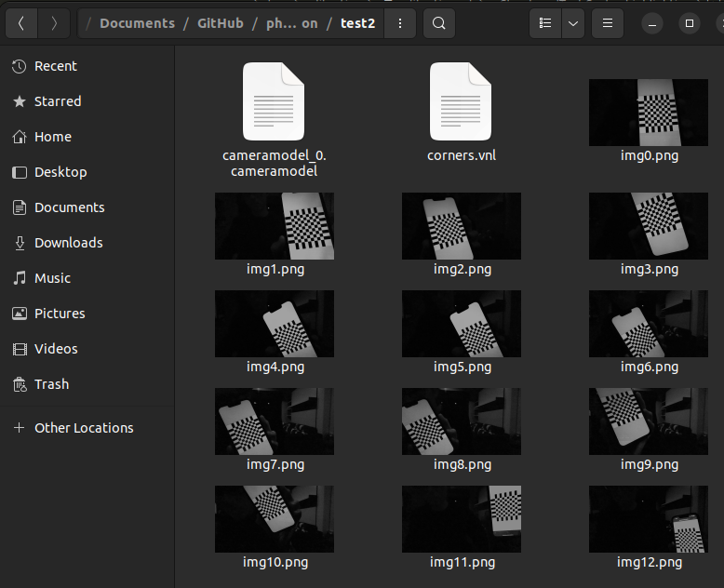Go to Recent in sidebar

point(55,66)
